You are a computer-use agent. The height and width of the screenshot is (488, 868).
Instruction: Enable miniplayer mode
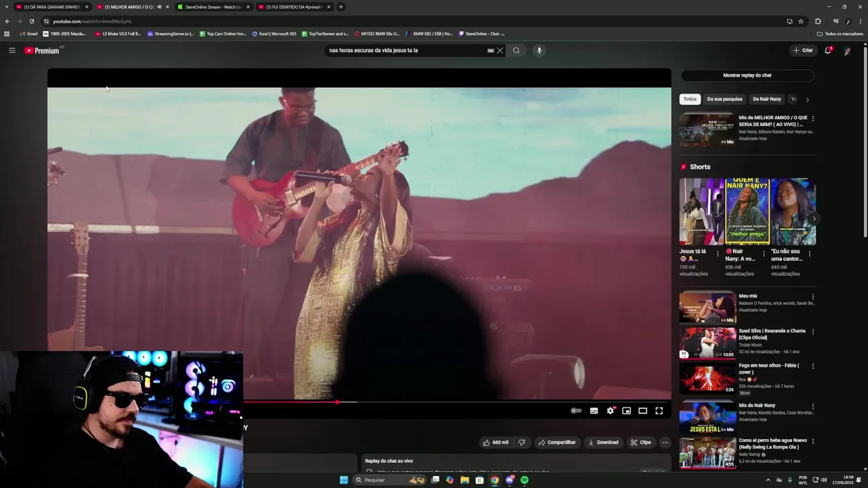pyautogui.click(x=627, y=411)
